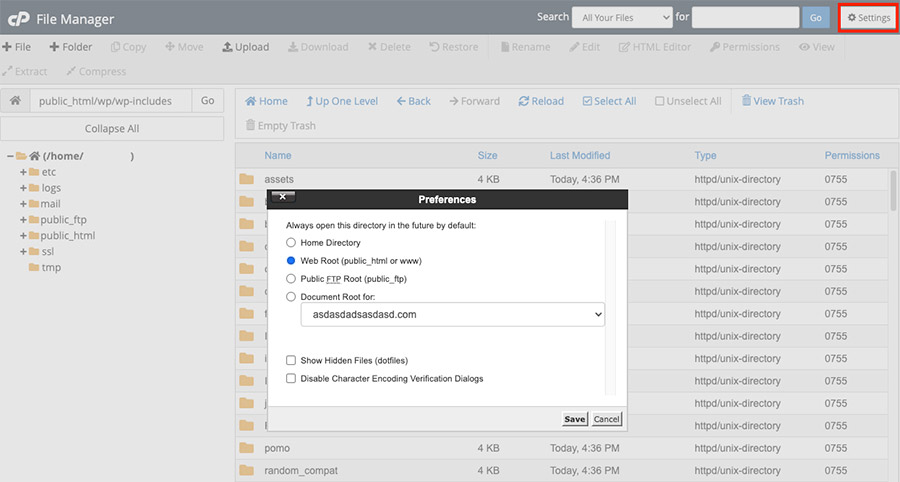Click the Reload icon in navigation bar
The width and height of the screenshot is (900, 482).
coord(541,101)
